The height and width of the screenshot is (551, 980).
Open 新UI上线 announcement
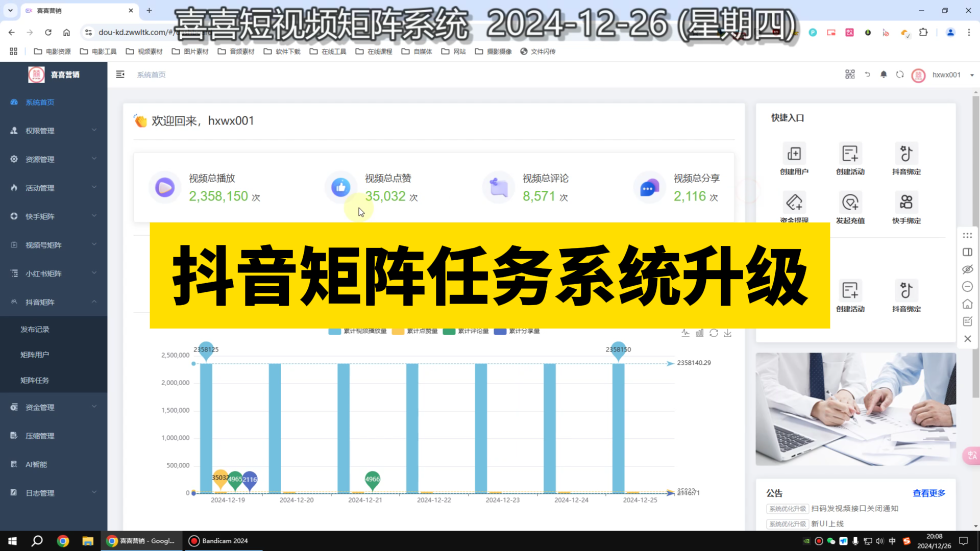(x=827, y=524)
